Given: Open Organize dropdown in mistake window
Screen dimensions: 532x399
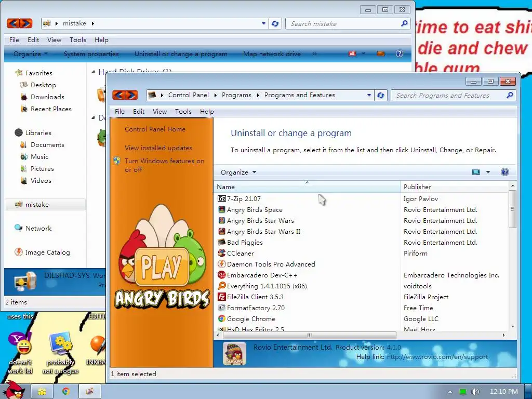Looking at the screenshot, I should pyautogui.click(x=31, y=54).
